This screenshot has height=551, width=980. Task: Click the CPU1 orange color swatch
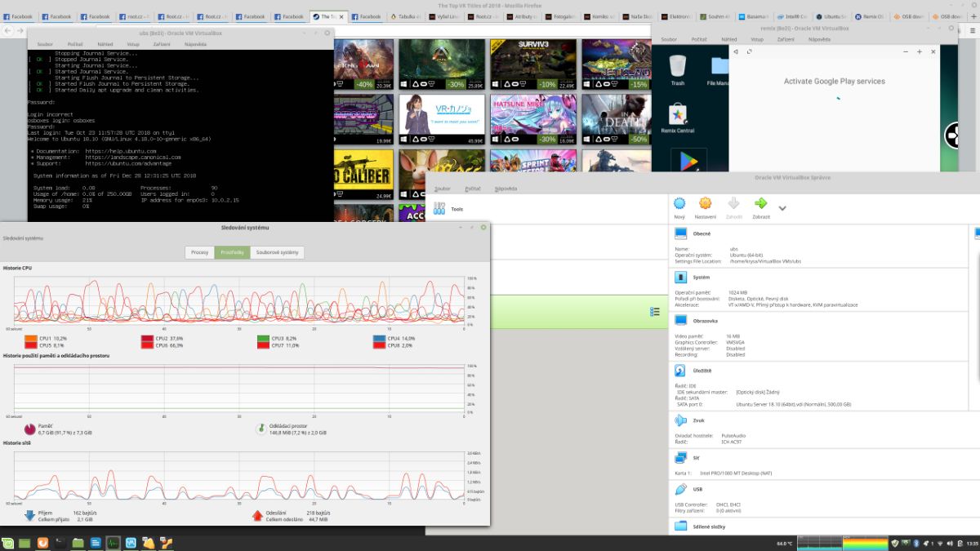click(x=31, y=338)
